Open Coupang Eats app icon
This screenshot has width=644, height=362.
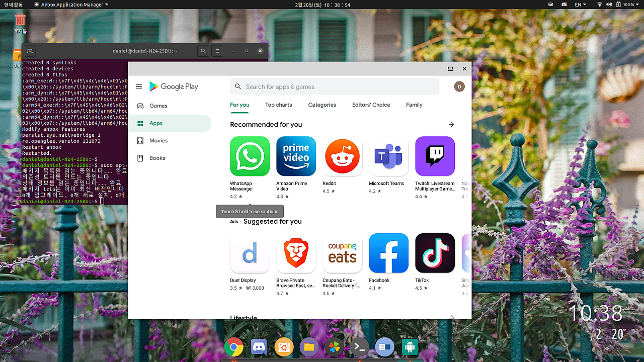tap(342, 253)
